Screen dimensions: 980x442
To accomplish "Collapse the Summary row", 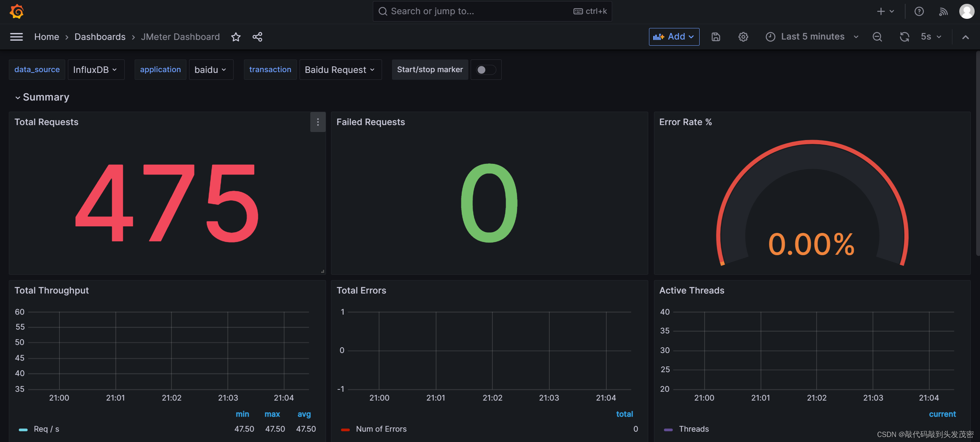I will [x=42, y=97].
